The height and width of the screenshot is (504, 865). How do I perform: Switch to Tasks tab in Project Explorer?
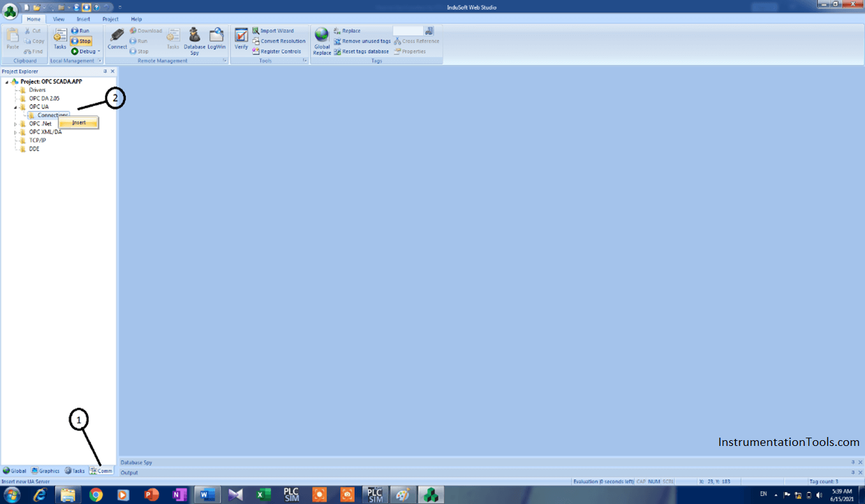coord(75,471)
